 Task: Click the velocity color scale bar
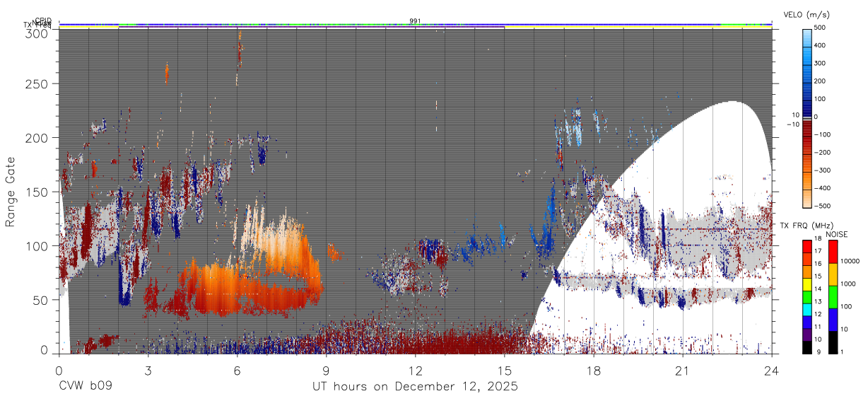pyautogui.click(x=807, y=117)
